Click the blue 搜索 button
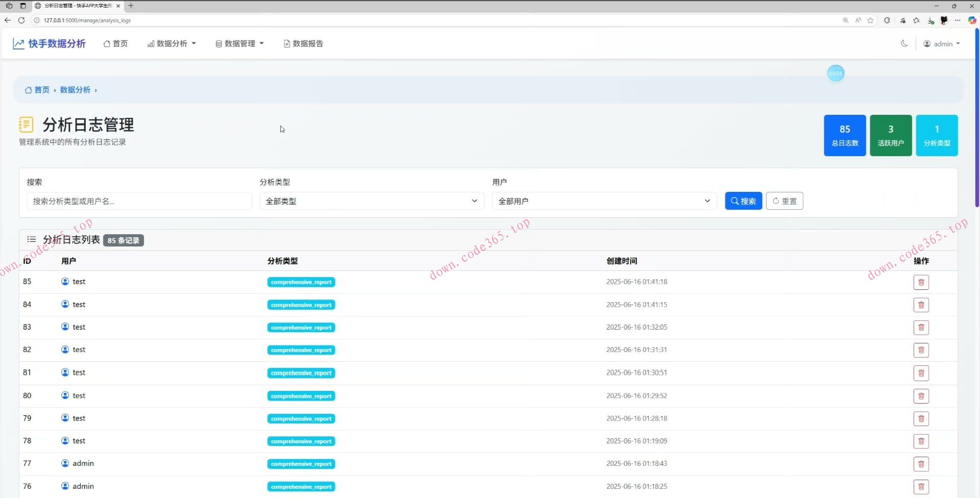 pos(743,201)
